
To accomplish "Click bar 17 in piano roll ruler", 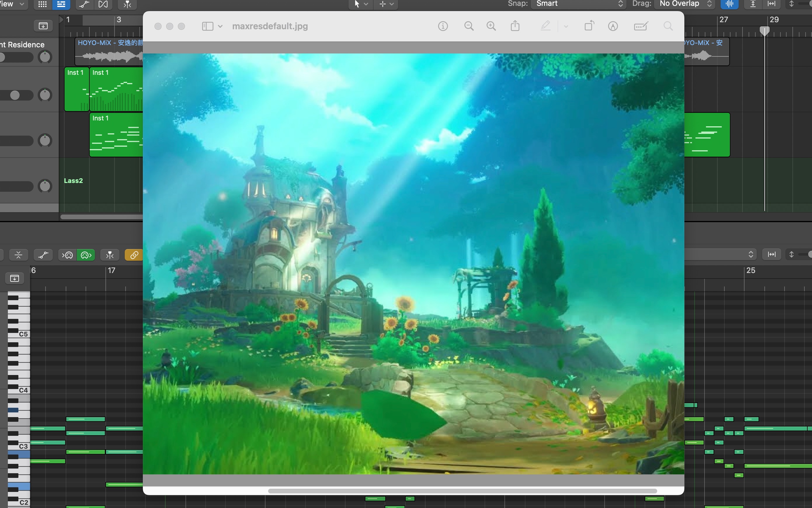I will (x=112, y=270).
